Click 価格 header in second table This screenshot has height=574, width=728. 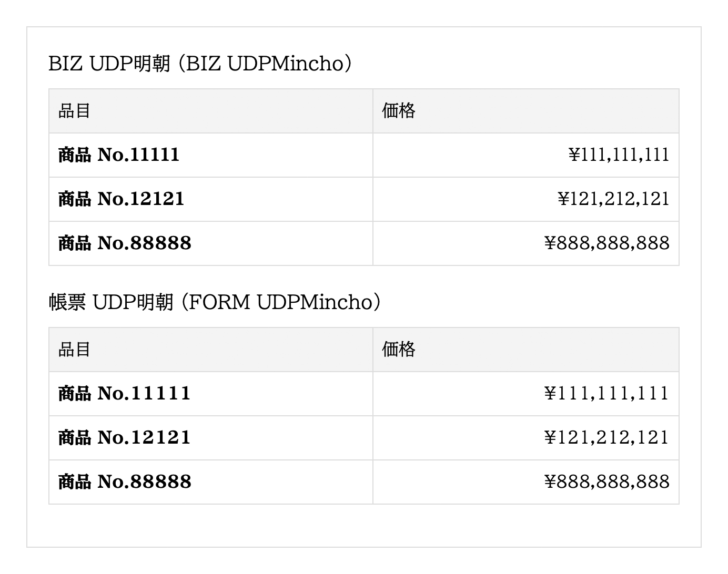pos(399,350)
